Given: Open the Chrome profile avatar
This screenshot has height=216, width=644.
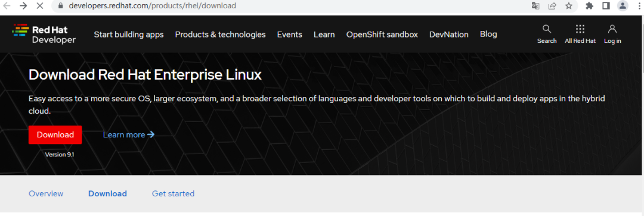Looking at the screenshot, I should (623, 6).
